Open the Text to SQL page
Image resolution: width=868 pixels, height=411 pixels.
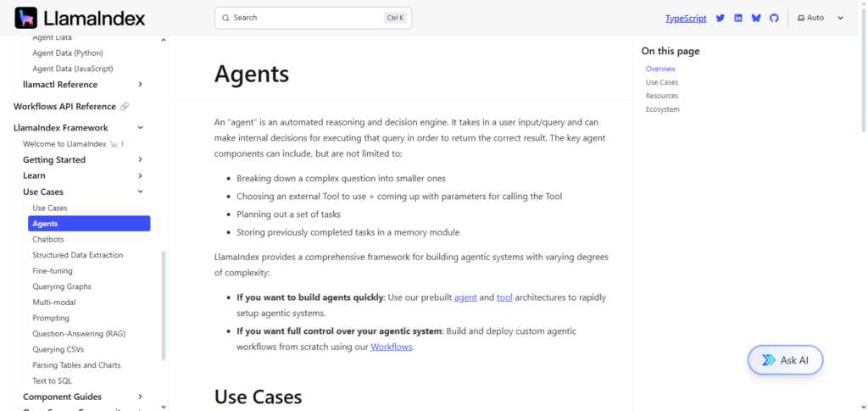point(52,381)
